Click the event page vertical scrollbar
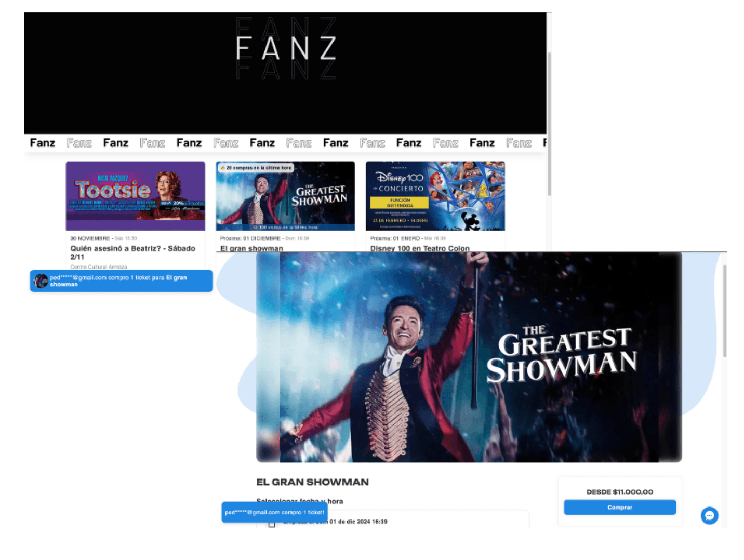 [x=725, y=311]
